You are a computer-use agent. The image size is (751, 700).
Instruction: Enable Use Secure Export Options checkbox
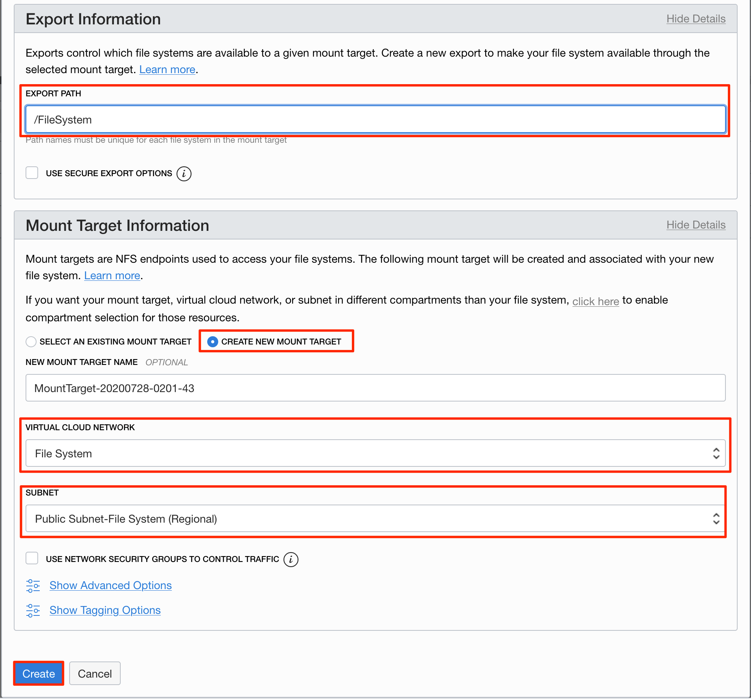(x=32, y=173)
